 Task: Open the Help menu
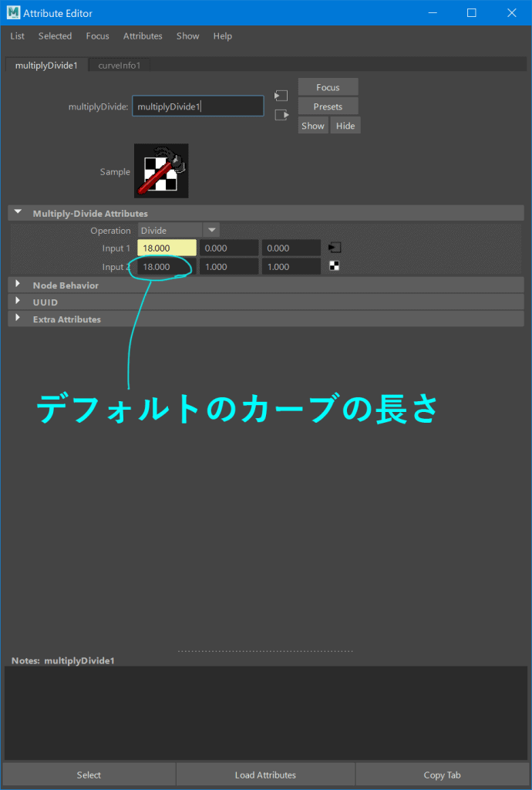click(x=223, y=35)
